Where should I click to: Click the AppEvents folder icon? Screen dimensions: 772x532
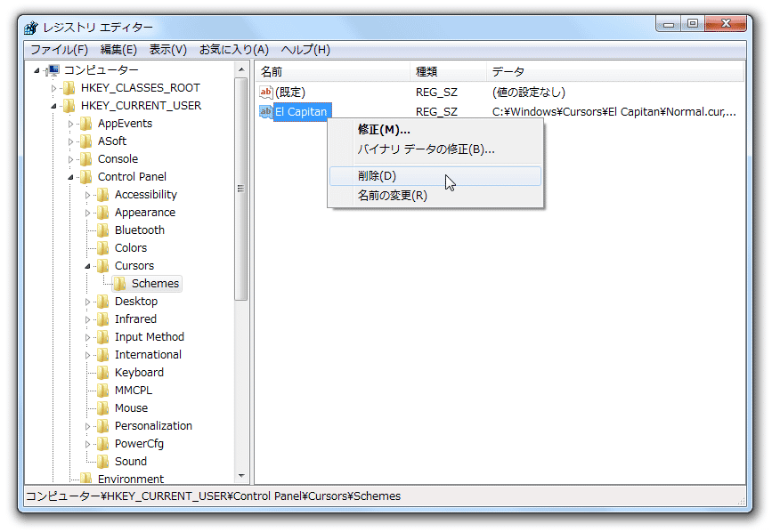86,124
